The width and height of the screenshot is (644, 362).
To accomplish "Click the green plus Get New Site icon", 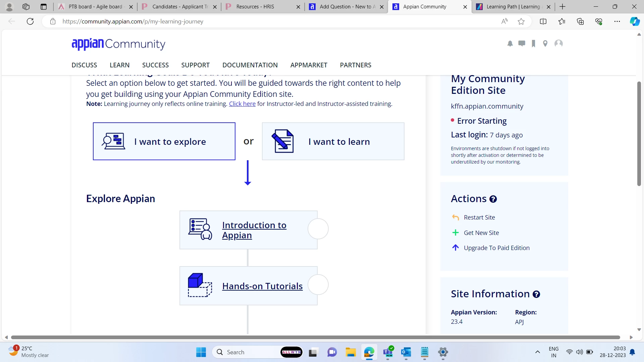I will pos(455,233).
